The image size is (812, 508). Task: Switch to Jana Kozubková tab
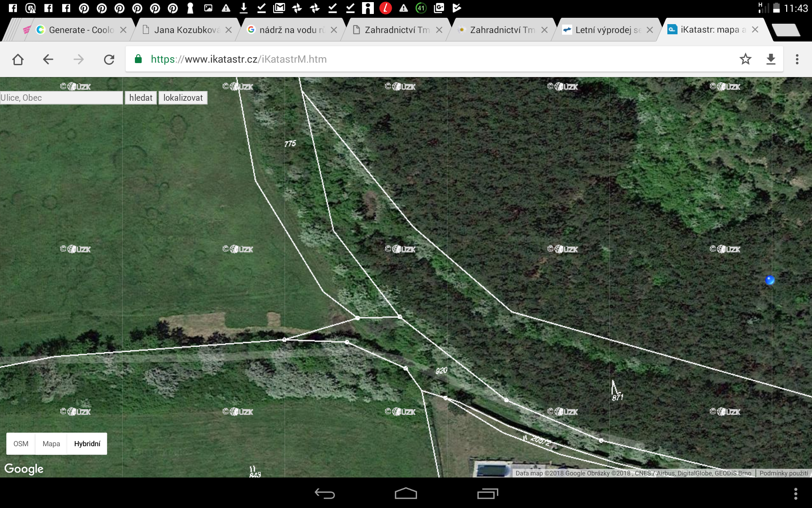click(186, 30)
